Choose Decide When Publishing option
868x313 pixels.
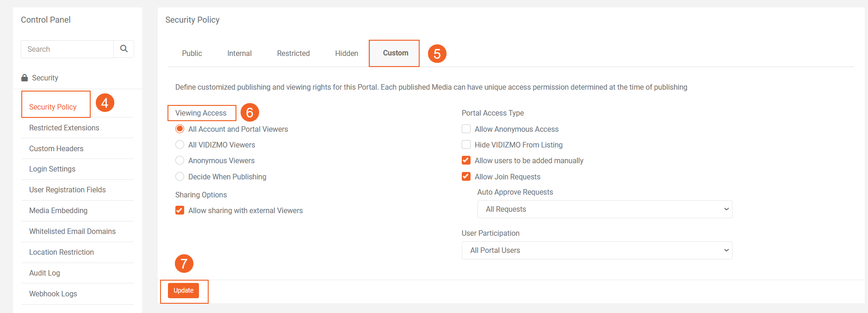point(180,177)
